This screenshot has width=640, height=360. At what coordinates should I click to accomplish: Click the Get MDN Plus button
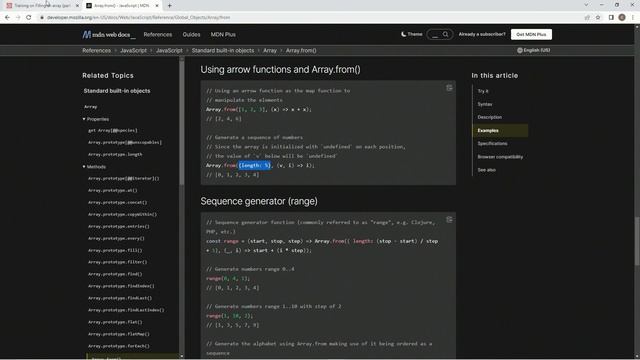click(x=531, y=34)
